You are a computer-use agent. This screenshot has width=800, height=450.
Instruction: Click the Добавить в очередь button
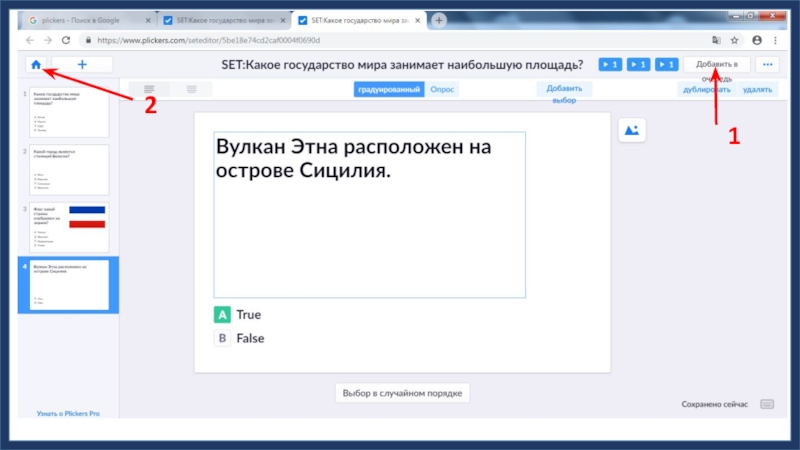(716, 64)
